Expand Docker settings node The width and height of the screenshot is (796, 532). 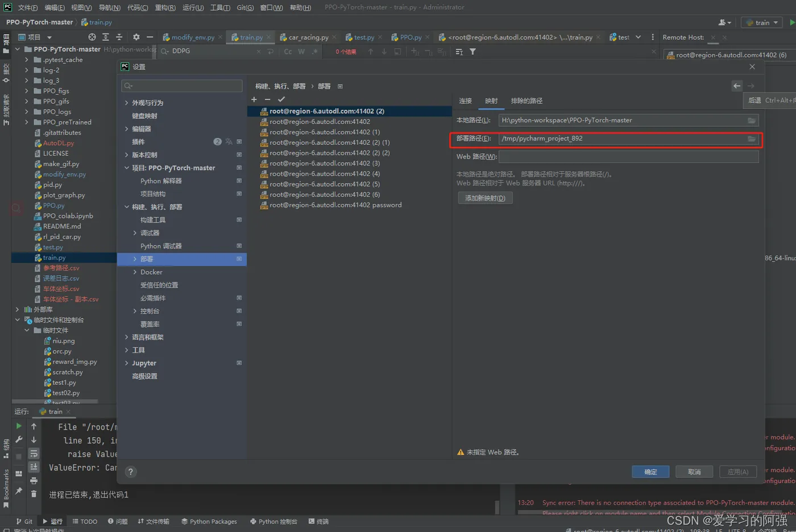[135, 272]
